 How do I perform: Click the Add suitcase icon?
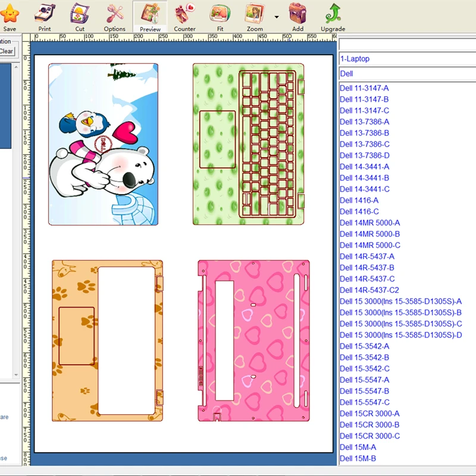click(297, 13)
